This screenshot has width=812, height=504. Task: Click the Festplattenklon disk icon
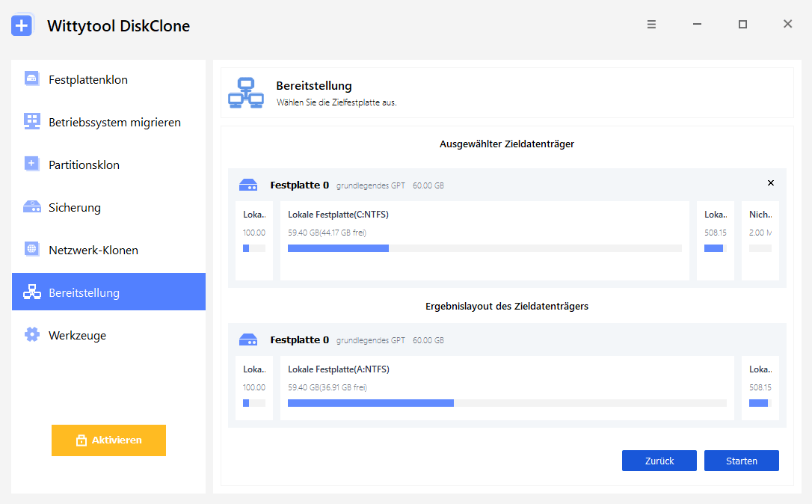31,79
